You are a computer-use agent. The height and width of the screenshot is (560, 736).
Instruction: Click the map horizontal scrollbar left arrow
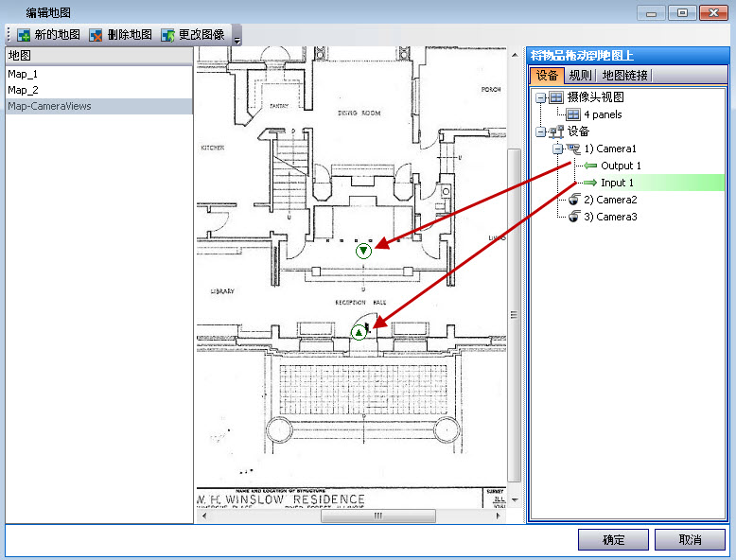(x=204, y=516)
